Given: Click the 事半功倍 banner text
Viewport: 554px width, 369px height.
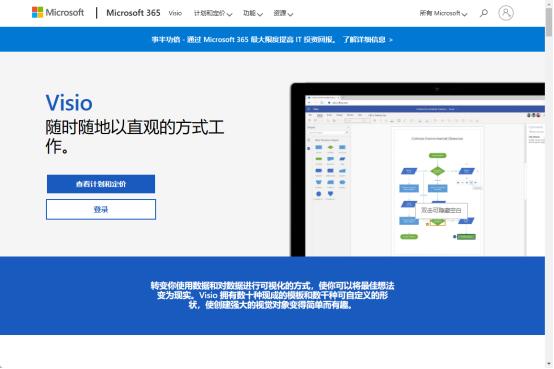Looking at the screenshot, I should pos(244,40).
